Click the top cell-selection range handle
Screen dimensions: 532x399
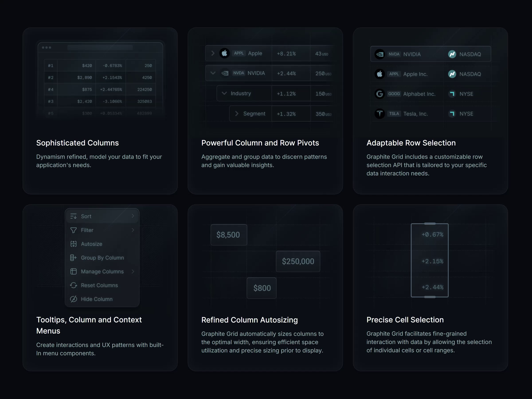point(430,224)
